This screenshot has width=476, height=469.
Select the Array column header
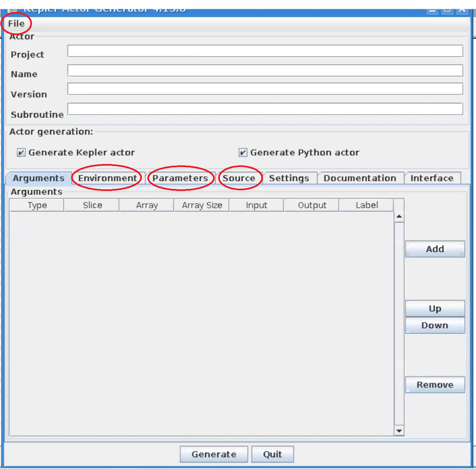pos(147,205)
